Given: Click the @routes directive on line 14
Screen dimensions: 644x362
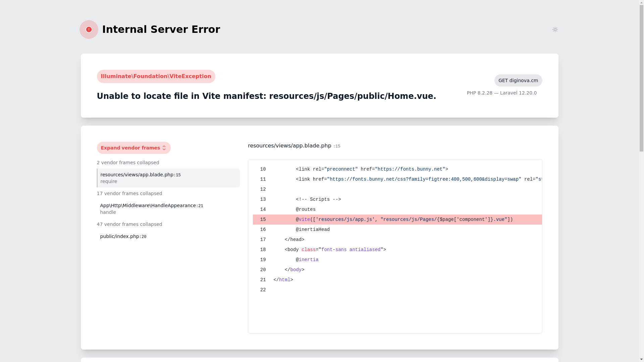Looking at the screenshot, I should click(306, 209).
